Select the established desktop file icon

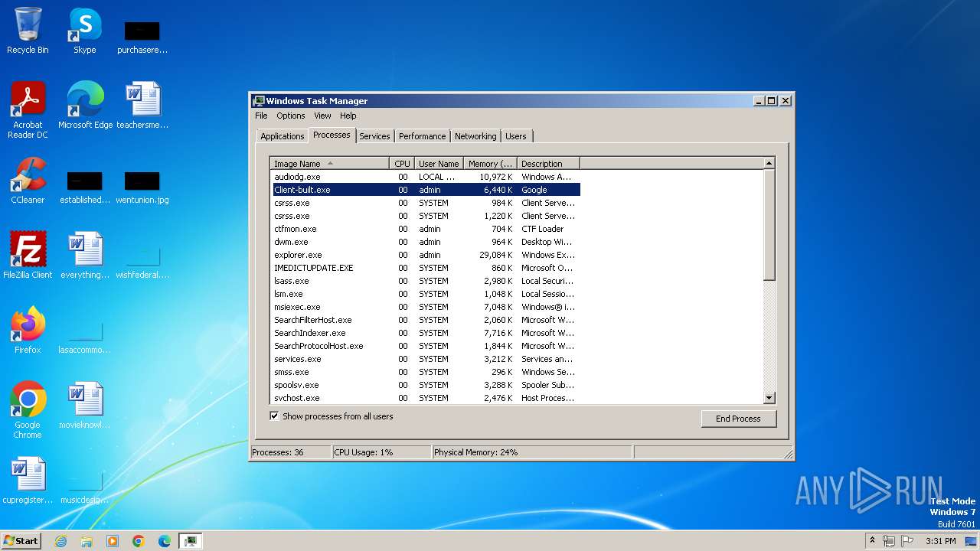(x=85, y=187)
